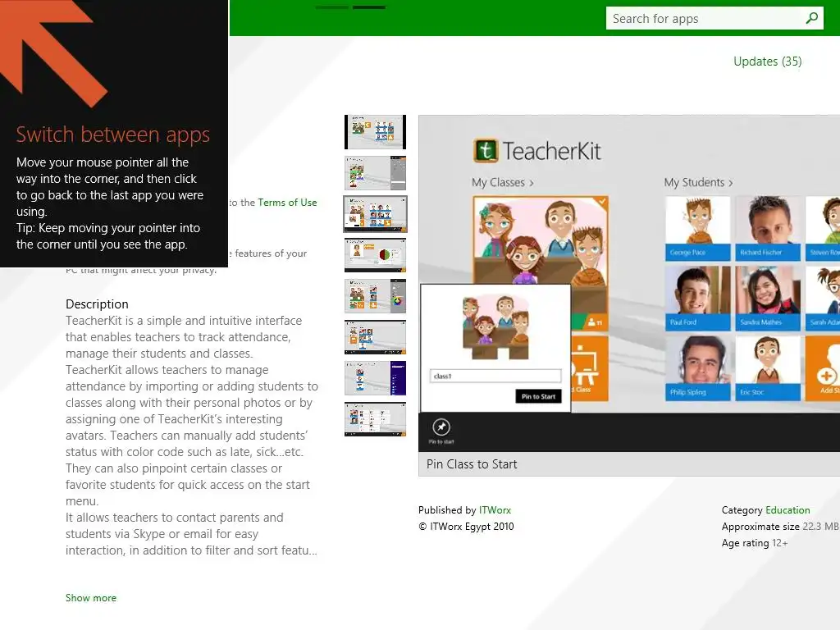Click the orange Add Class tile
This screenshot has width=840, height=630.
590,368
